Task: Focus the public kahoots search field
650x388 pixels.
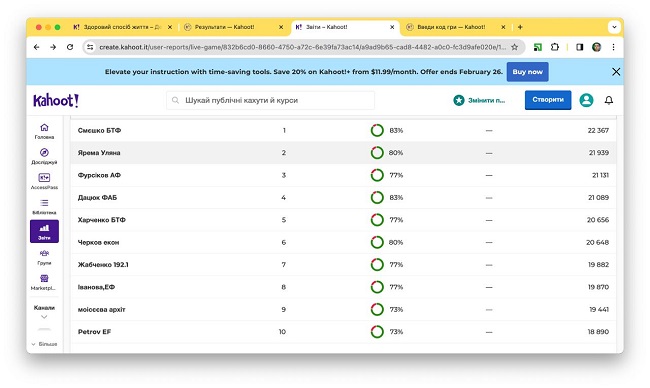Action: coord(270,100)
